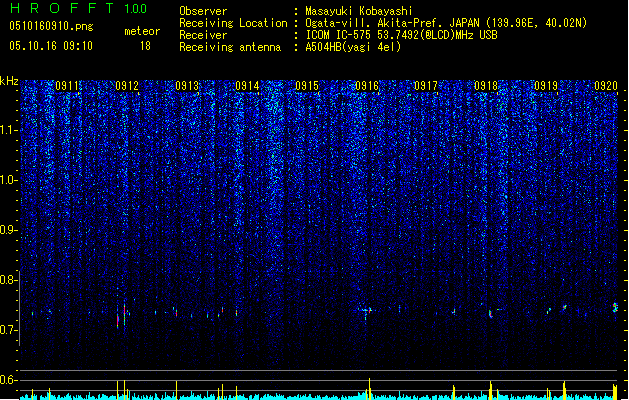Click antenna text A504HB(yagi 4el)
629x400 pixels.
(353, 47)
